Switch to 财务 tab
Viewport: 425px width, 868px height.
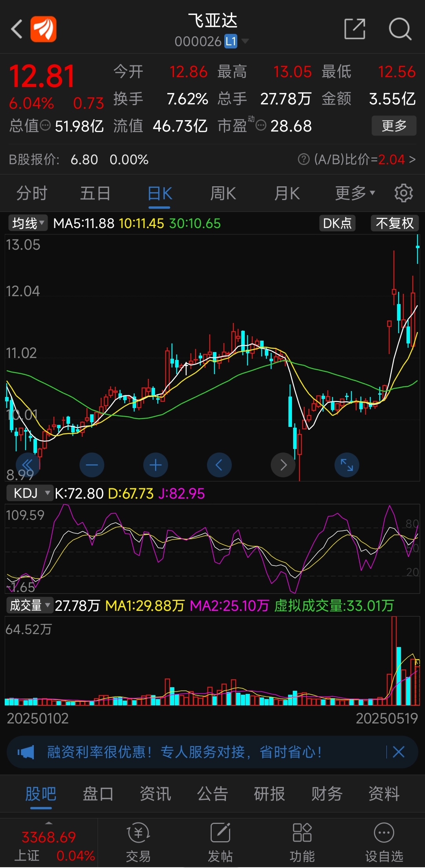[327, 794]
